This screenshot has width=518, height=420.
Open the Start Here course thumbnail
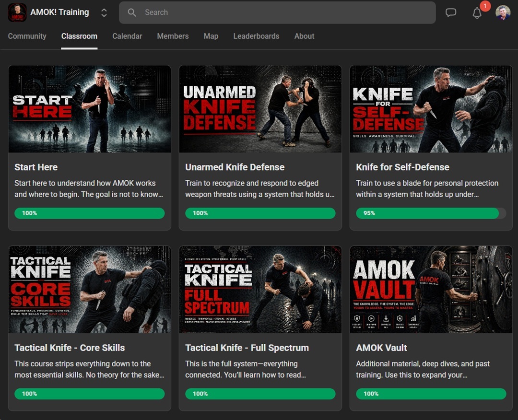[90, 109]
